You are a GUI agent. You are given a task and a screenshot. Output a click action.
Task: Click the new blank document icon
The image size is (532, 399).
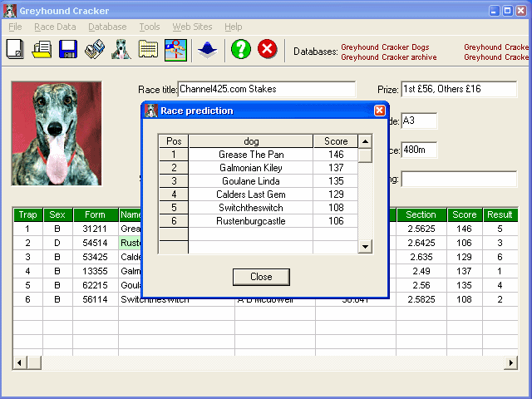(x=15, y=49)
